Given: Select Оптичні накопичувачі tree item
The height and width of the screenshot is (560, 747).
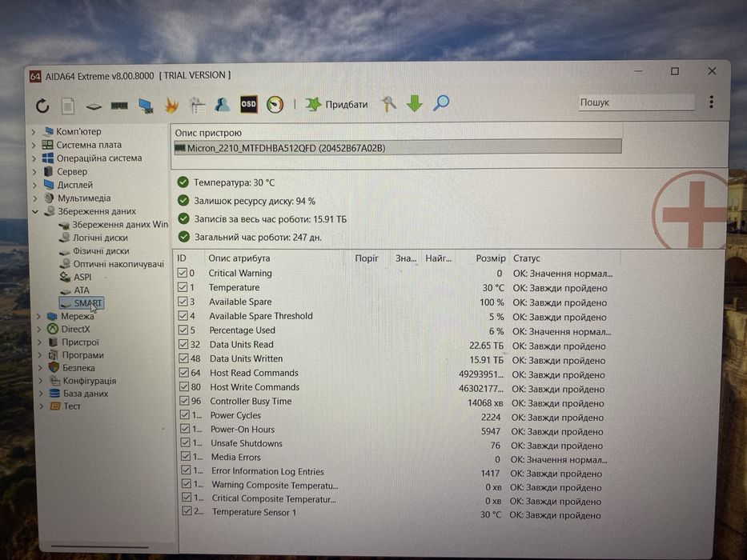Looking at the screenshot, I should click(118, 264).
